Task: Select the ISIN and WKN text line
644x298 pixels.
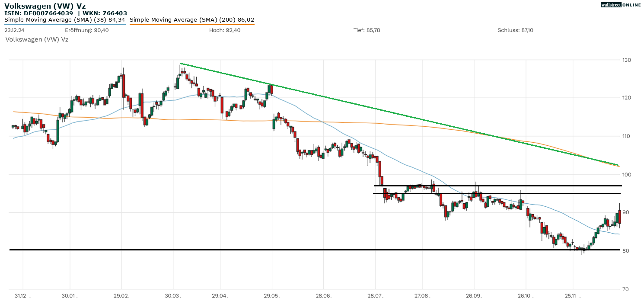Action: tap(66, 13)
